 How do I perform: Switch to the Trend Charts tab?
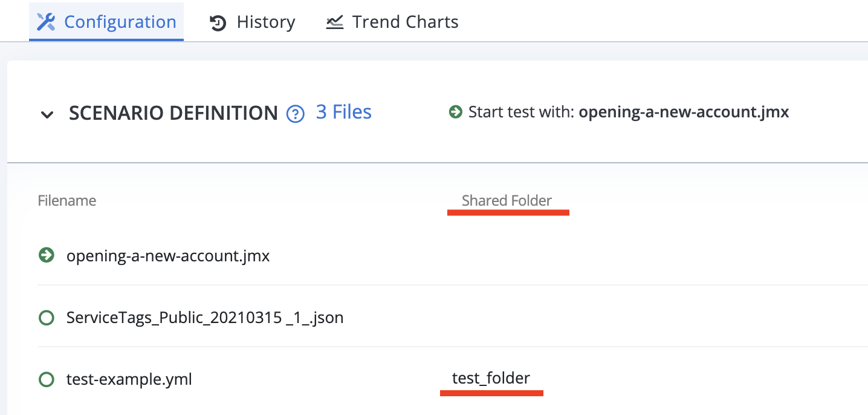point(392,22)
